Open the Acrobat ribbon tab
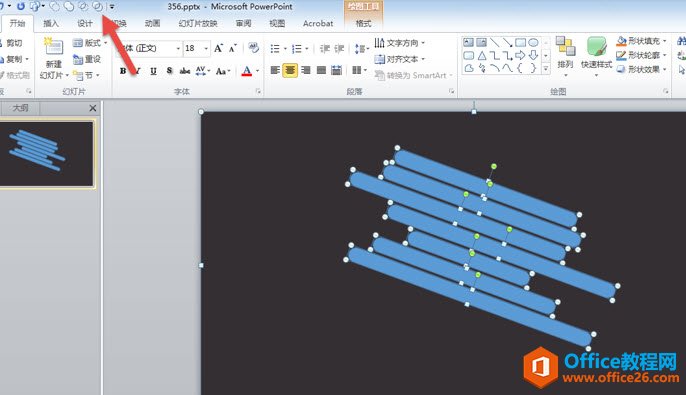Screen dimensions: 686x395 pyautogui.click(x=318, y=24)
